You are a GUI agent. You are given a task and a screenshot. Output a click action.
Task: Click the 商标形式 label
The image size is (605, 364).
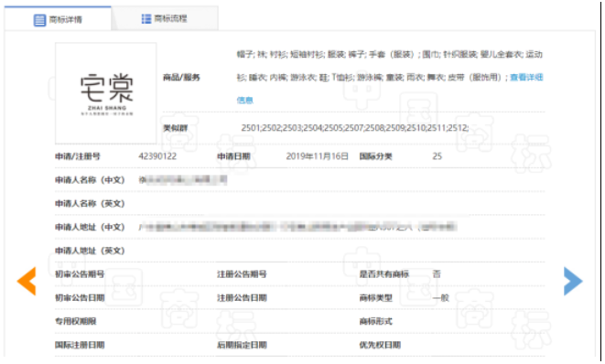(x=376, y=322)
